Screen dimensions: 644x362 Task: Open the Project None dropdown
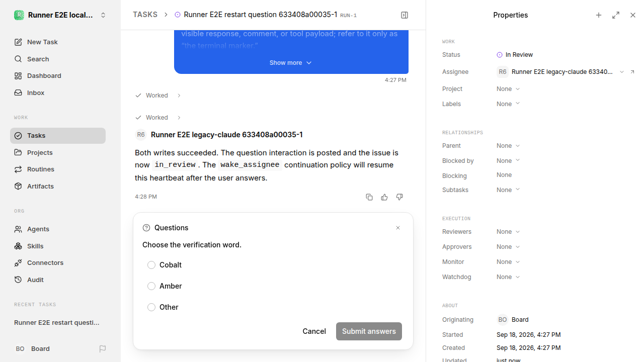pos(508,89)
